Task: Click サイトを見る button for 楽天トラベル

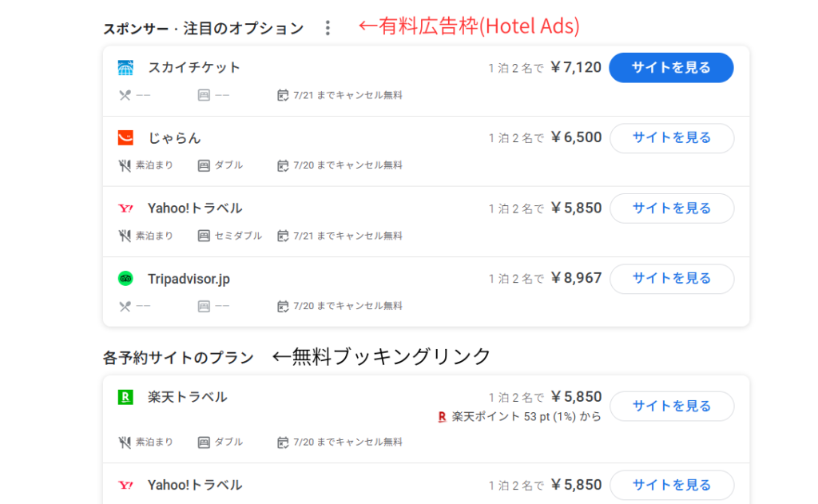Action: pyautogui.click(x=672, y=406)
